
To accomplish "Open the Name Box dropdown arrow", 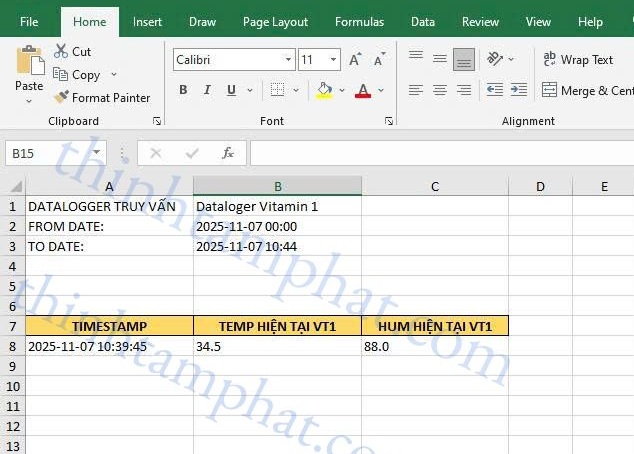I will click(x=96, y=152).
